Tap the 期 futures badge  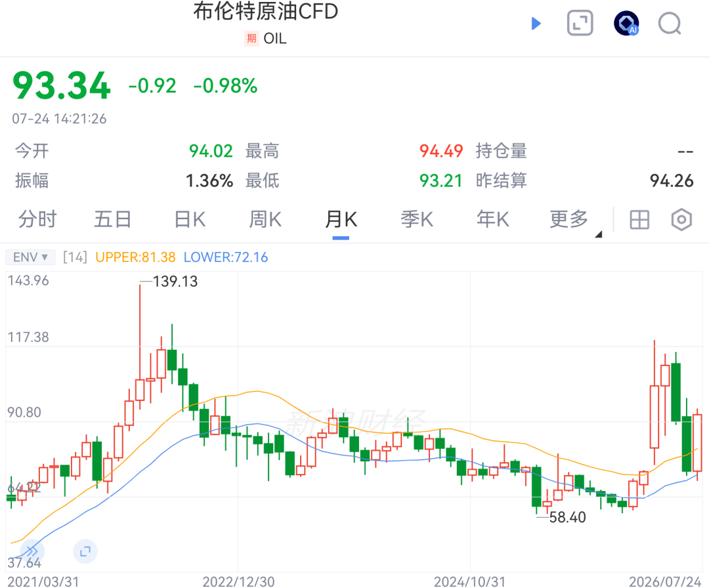(x=251, y=39)
